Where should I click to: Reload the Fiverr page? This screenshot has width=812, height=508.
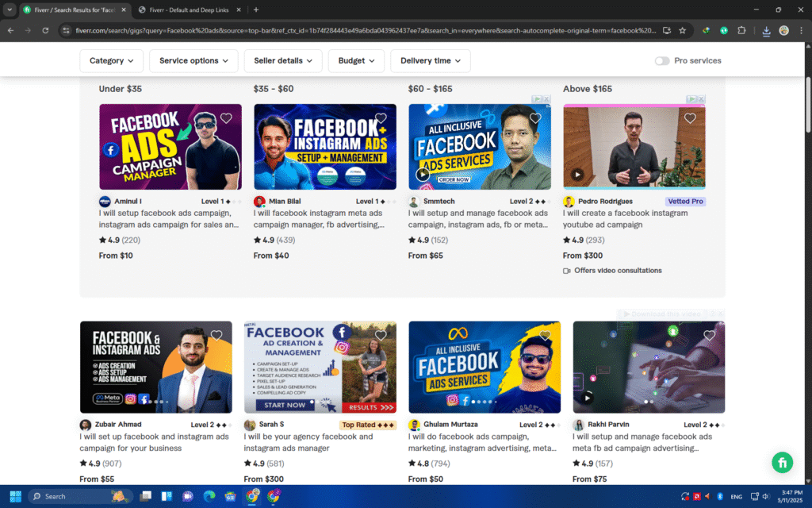pyautogui.click(x=45, y=31)
